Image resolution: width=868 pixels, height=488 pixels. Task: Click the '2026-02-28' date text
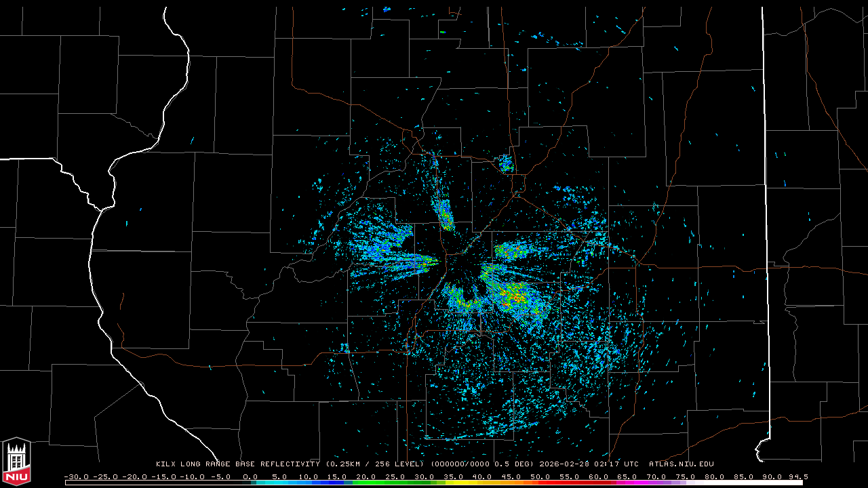[x=565, y=464]
